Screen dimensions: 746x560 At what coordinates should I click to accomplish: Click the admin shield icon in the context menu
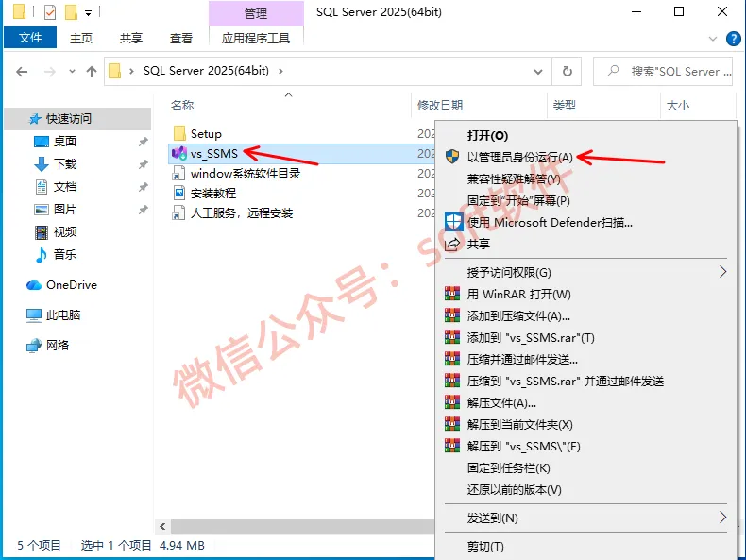point(452,157)
